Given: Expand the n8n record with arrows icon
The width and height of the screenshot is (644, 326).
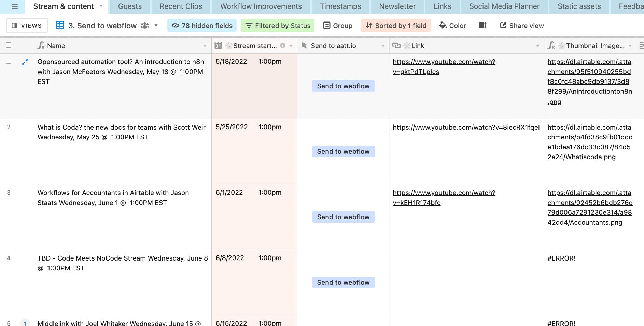Looking at the screenshot, I should 25,62.
